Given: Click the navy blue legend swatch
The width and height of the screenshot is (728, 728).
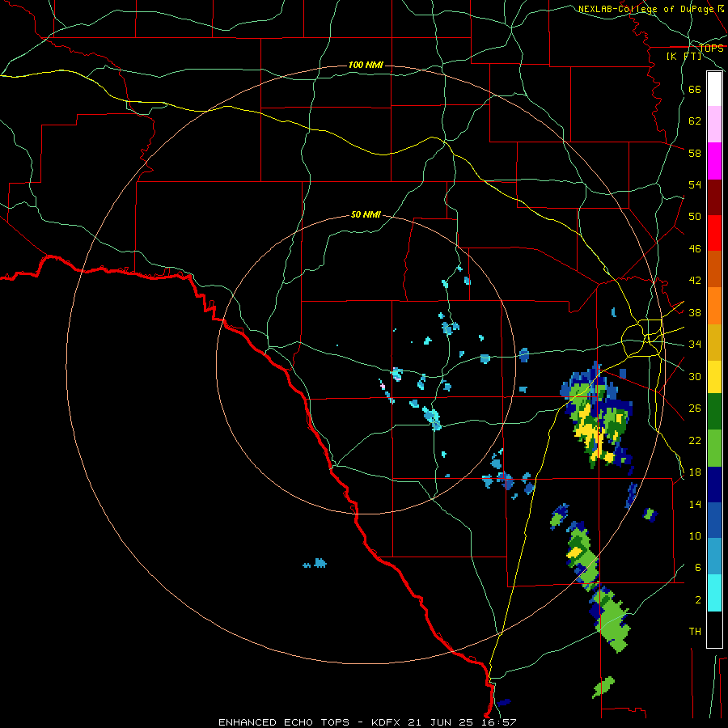Looking at the screenshot, I should (x=714, y=485).
